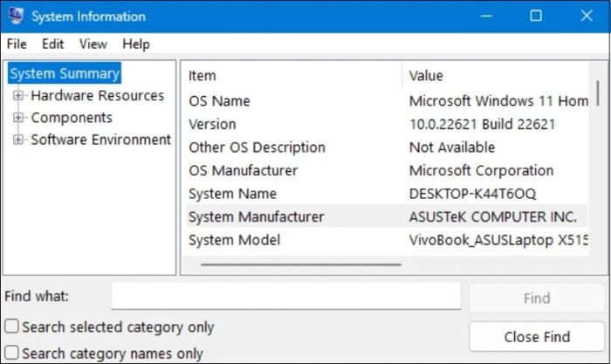The height and width of the screenshot is (364, 611).
Task: Select the Version row
Action: coord(387,124)
